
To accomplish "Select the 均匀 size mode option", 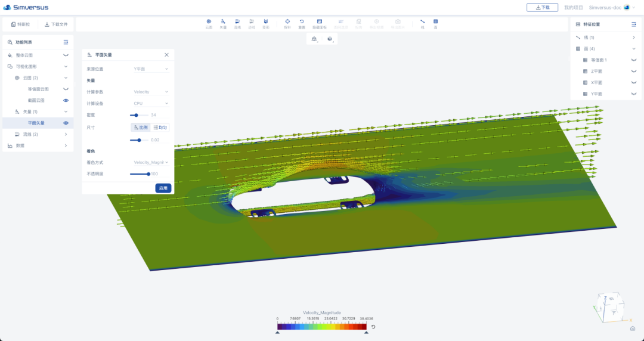I will pyautogui.click(x=160, y=127).
